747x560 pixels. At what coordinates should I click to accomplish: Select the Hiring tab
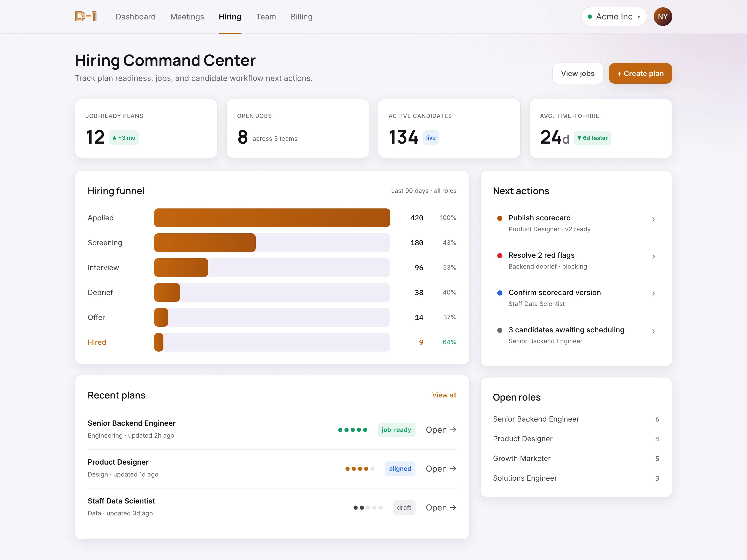click(x=230, y=17)
